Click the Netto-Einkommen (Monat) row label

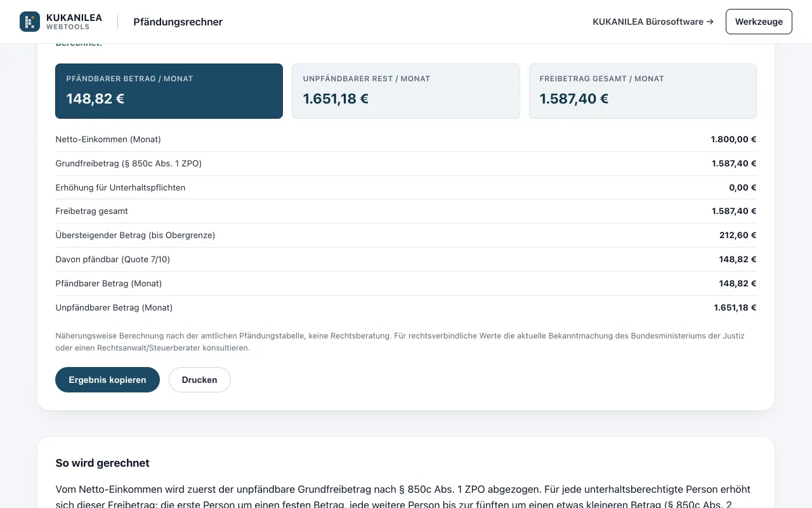(x=108, y=139)
